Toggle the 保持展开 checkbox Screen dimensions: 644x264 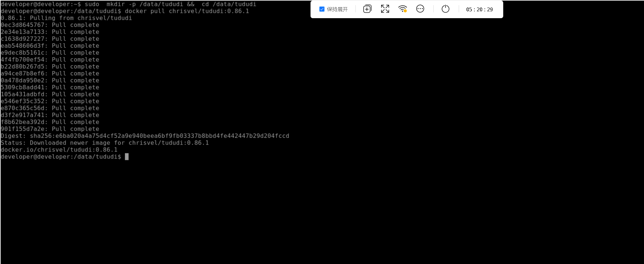tap(322, 9)
